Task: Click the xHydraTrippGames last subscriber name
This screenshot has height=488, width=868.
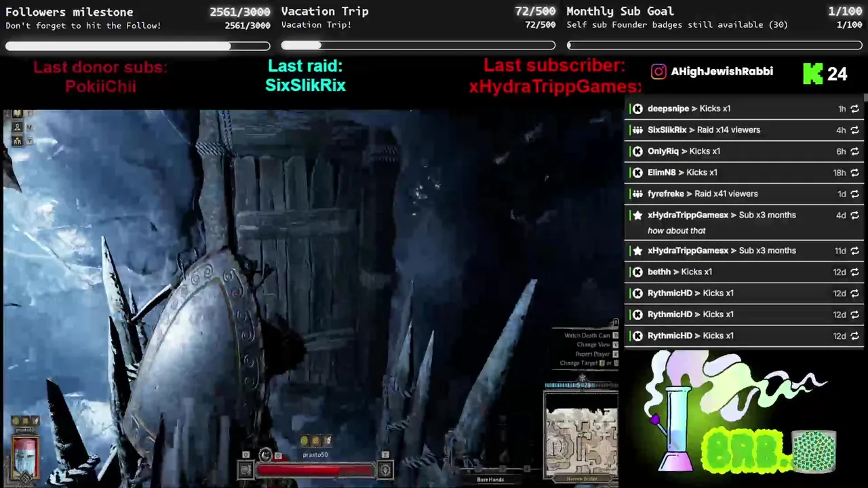Action: [x=555, y=87]
